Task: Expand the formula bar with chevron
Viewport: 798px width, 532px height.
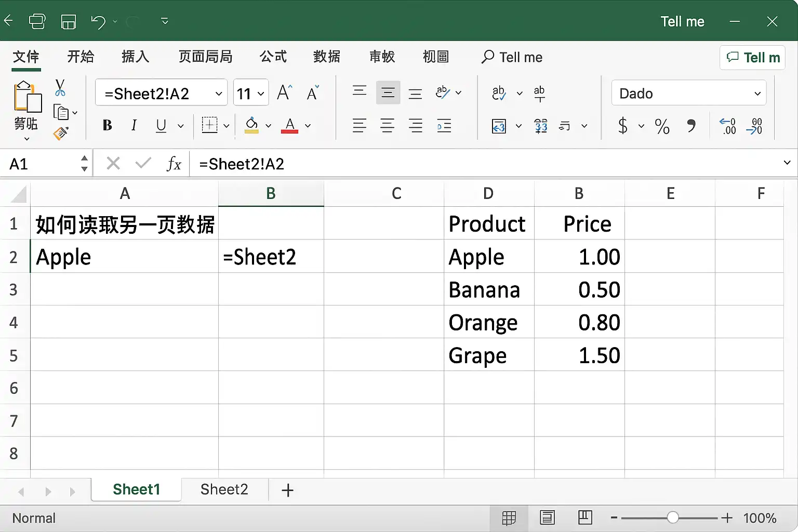Action: (787, 163)
